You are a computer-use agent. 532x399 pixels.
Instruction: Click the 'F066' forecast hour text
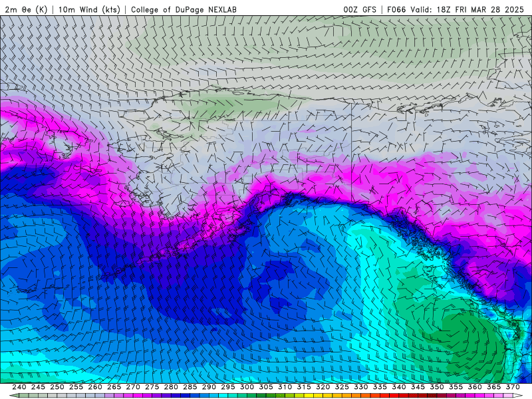[396, 9]
